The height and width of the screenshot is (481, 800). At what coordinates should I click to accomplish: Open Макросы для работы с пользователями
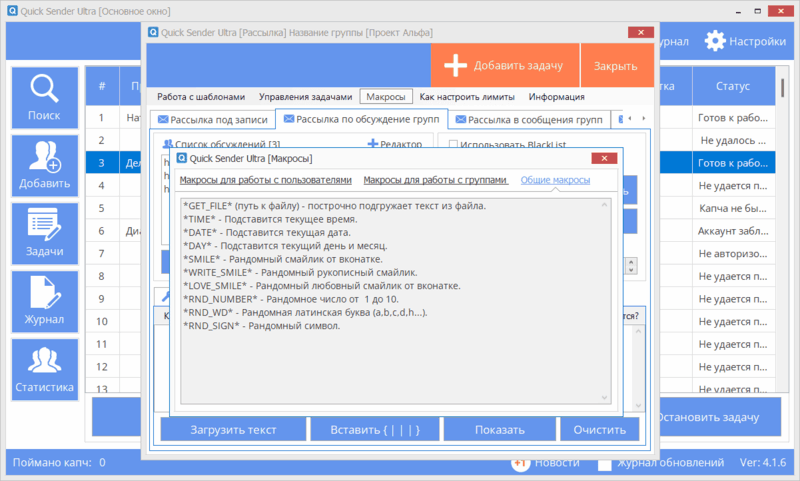265,180
